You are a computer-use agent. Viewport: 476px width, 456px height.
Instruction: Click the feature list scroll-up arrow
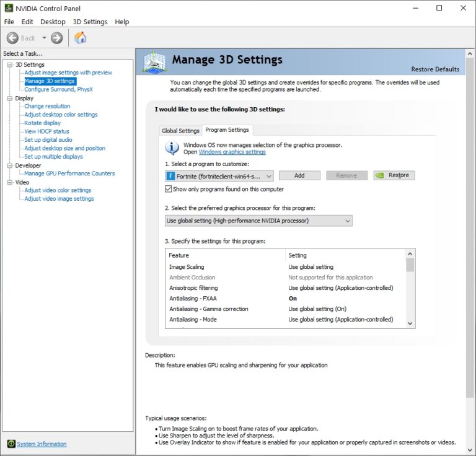[x=410, y=253]
